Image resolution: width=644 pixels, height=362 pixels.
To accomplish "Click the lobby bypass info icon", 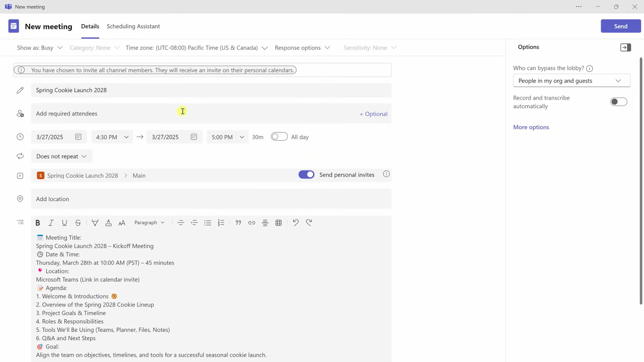I will tap(590, 68).
